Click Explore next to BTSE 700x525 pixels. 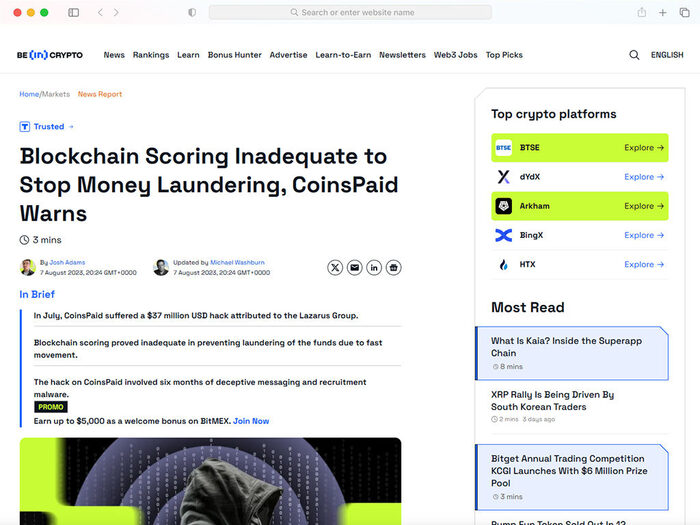point(644,148)
